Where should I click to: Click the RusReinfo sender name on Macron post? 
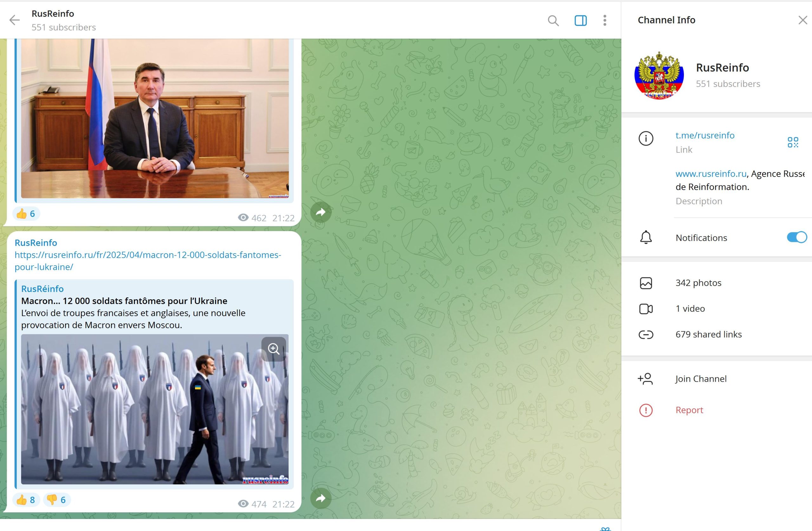(36, 243)
